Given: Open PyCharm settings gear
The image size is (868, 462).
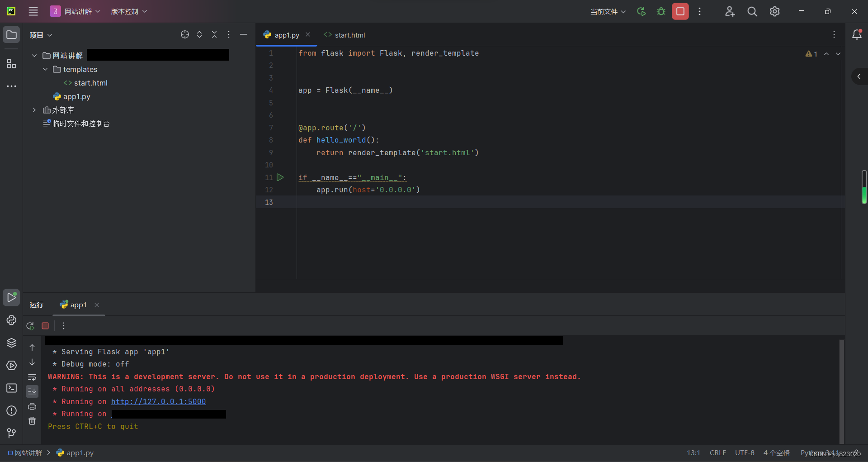Looking at the screenshot, I should point(775,11).
